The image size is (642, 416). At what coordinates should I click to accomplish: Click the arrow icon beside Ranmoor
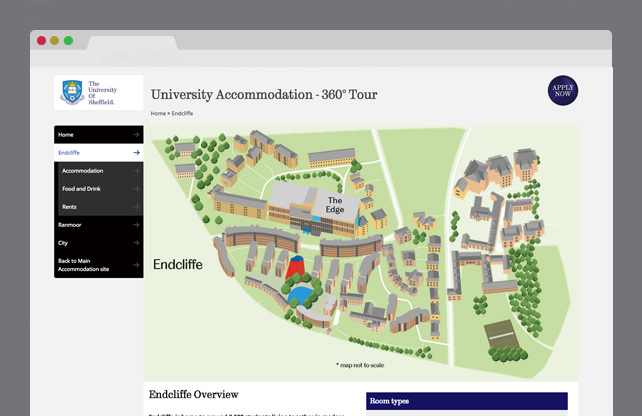click(135, 225)
